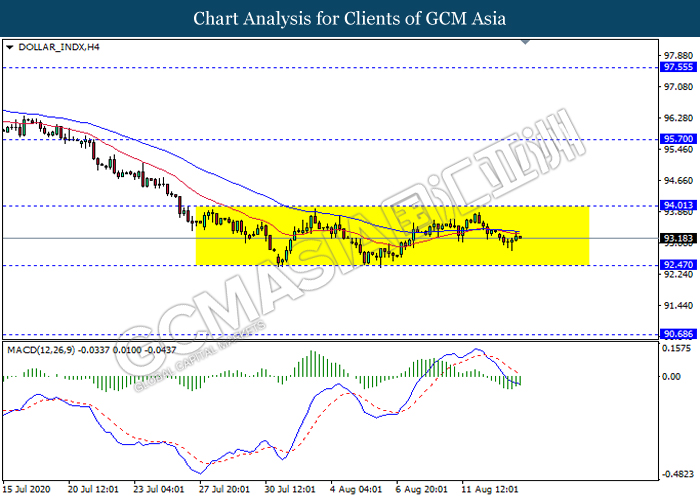The width and height of the screenshot is (700, 500).
Task: Click the 97.880 price axis value
Action: click(x=679, y=56)
